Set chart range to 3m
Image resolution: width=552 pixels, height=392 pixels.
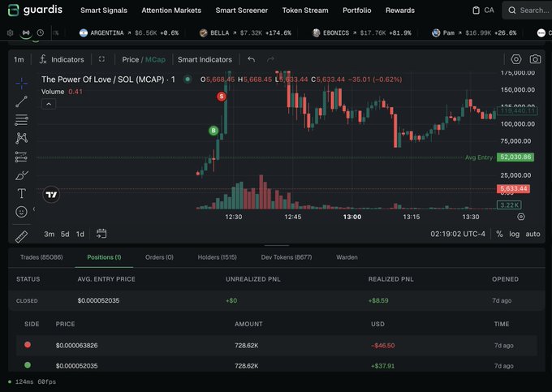click(x=50, y=234)
